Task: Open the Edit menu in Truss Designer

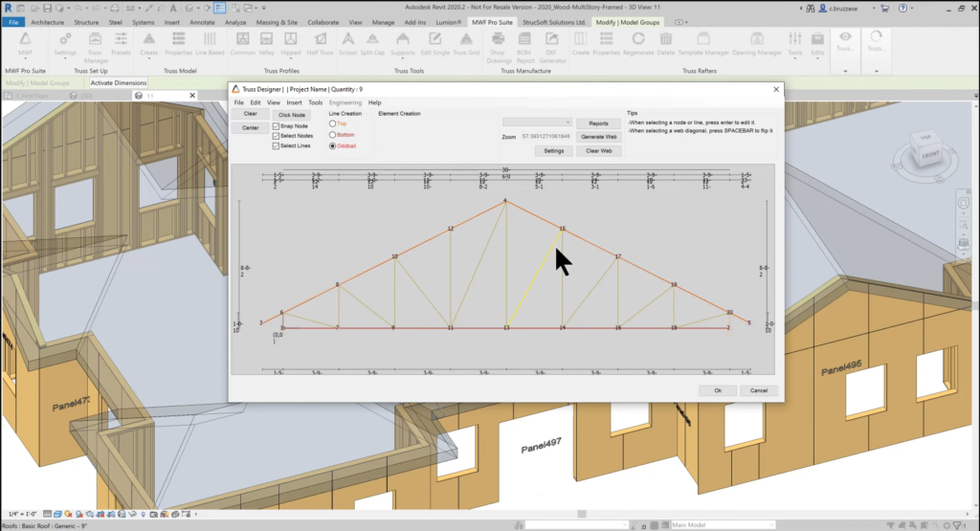Action: point(256,102)
